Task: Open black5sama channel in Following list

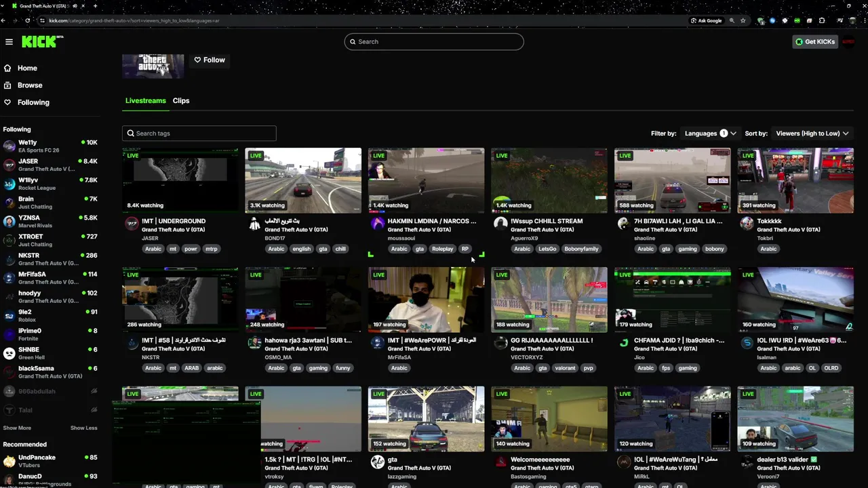Action: (x=50, y=372)
